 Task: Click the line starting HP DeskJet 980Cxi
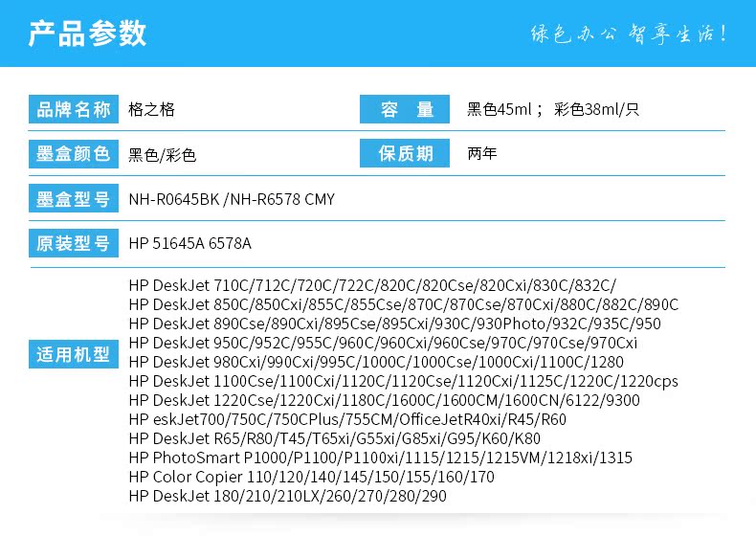coord(376,362)
